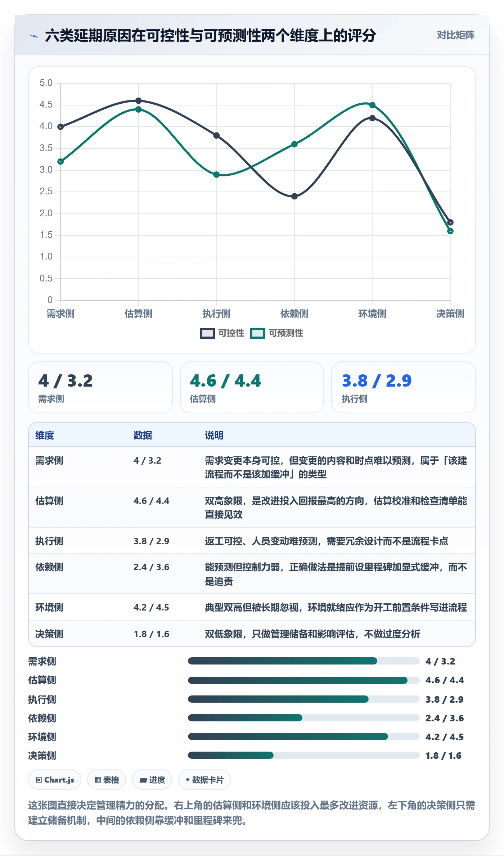504x856 pixels.
Task: Click the 执行侧 description about 返工可控
Action: tap(327, 541)
